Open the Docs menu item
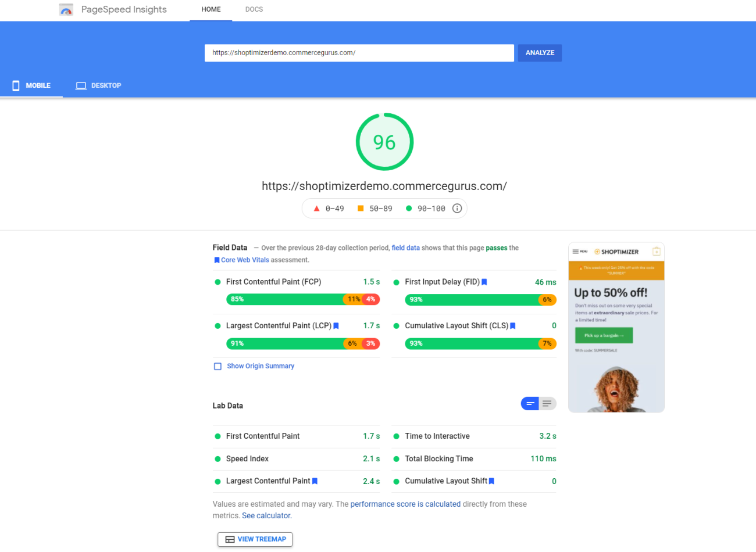The image size is (756, 552). (x=254, y=9)
